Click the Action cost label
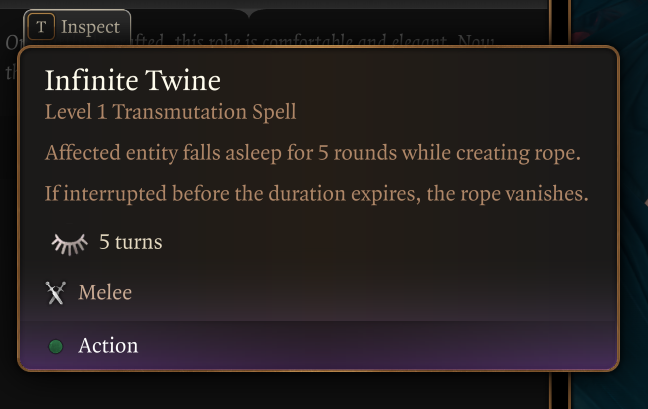The image size is (648, 409). point(108,346)
